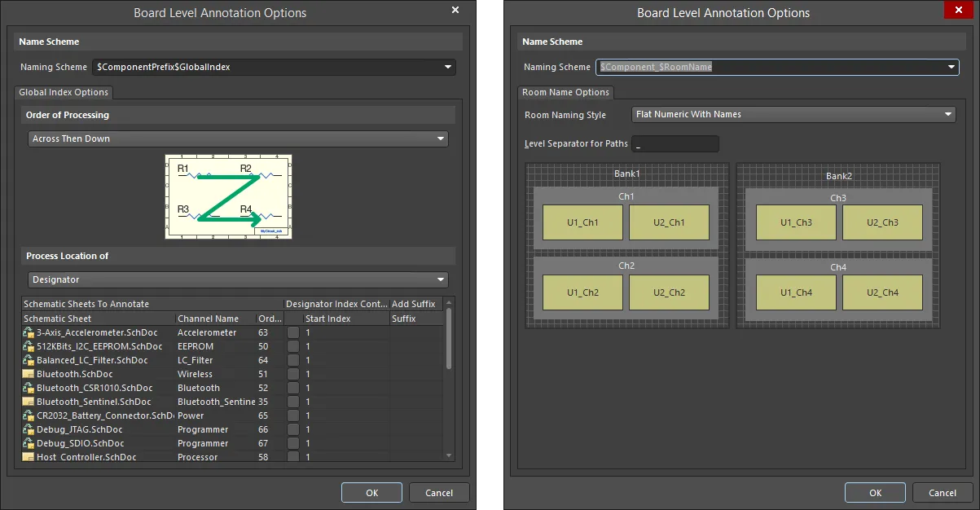Image resolution: width=980 pixels, height=510 pixels.
Task: Click order value '63'
Action: (263, 332)
